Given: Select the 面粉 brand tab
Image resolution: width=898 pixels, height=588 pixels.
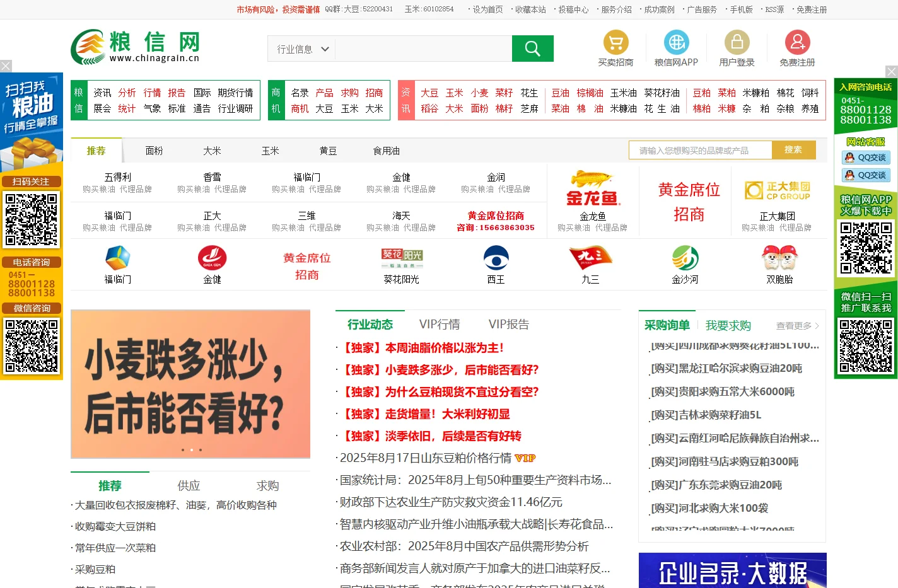Looking at the screenshot, I should click(x=154, y=151).
